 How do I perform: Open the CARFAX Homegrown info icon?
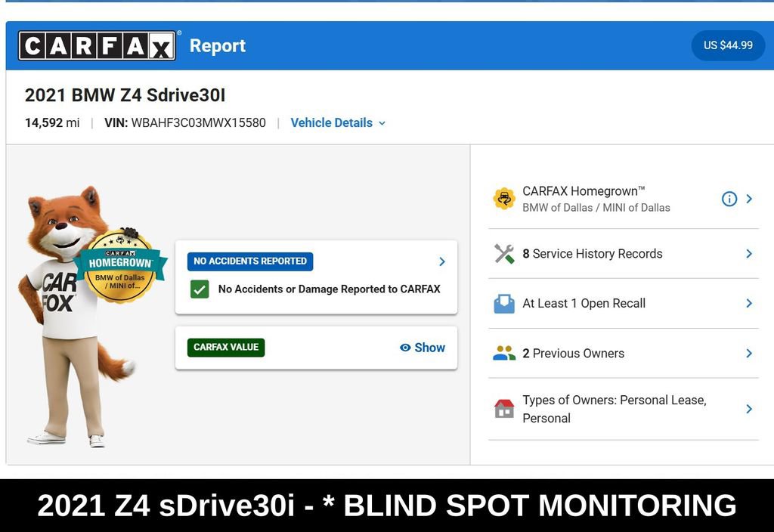(x=729, y=199)
